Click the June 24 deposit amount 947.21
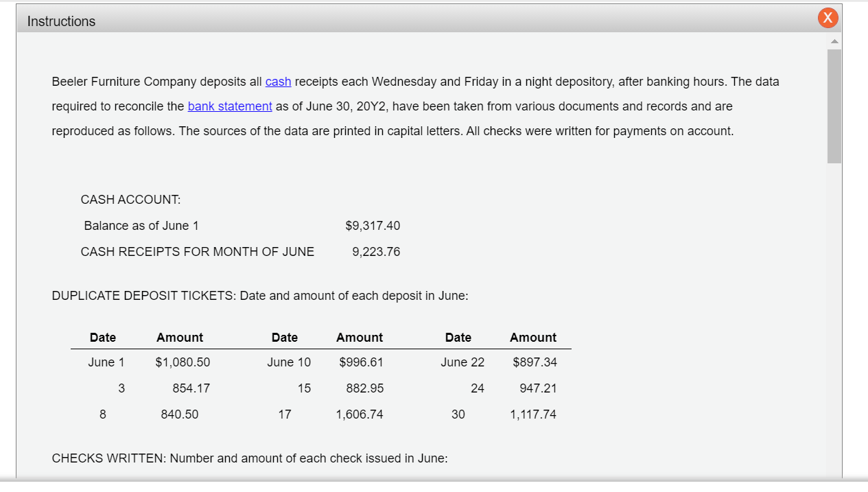Image resolution: width=868 pixels, height=492 pixels. pos(539,388)
